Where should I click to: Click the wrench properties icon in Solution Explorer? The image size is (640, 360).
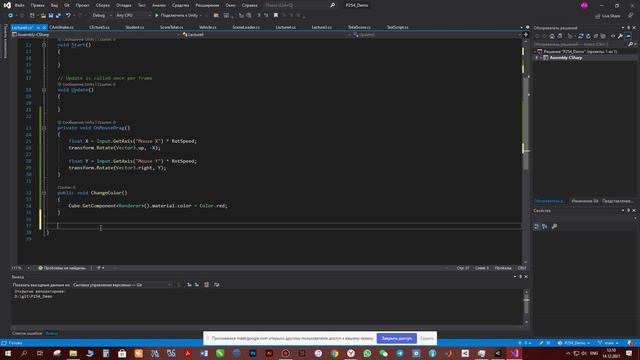tap(620, 36)
